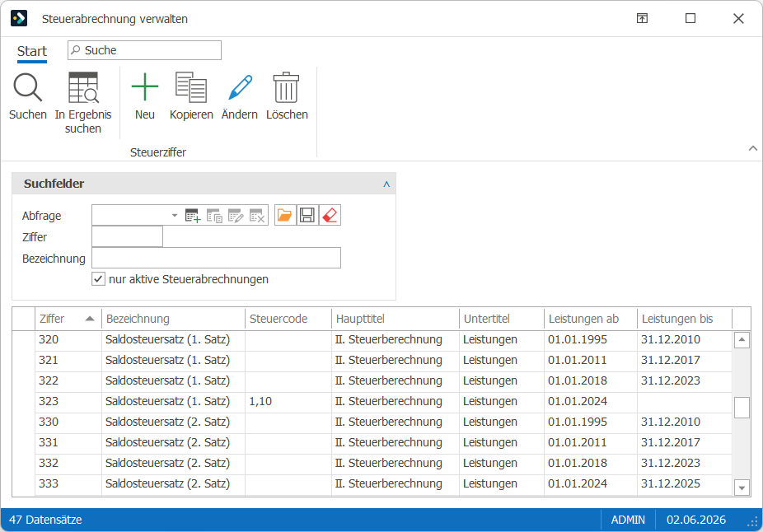The height and width of the screenshot is (532, 763).
Task: Click Bezeichnung cell of row 330
Action: click(173, 422)
